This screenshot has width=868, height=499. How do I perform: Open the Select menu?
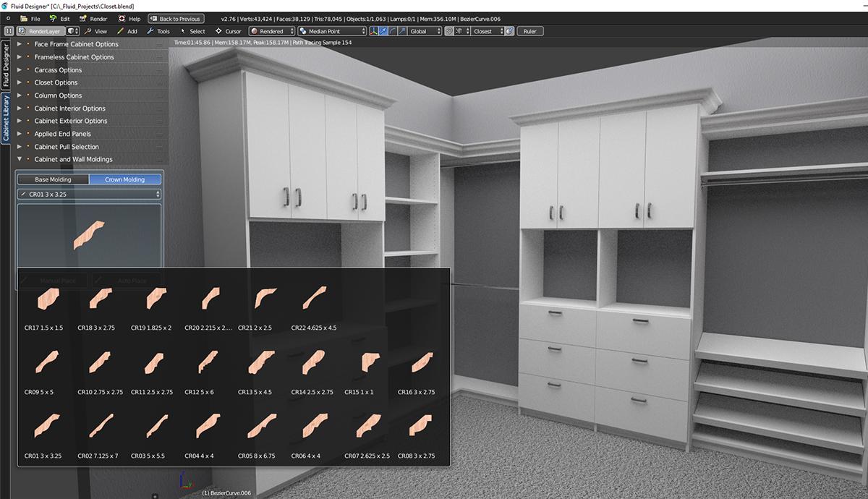click(192, 31)
